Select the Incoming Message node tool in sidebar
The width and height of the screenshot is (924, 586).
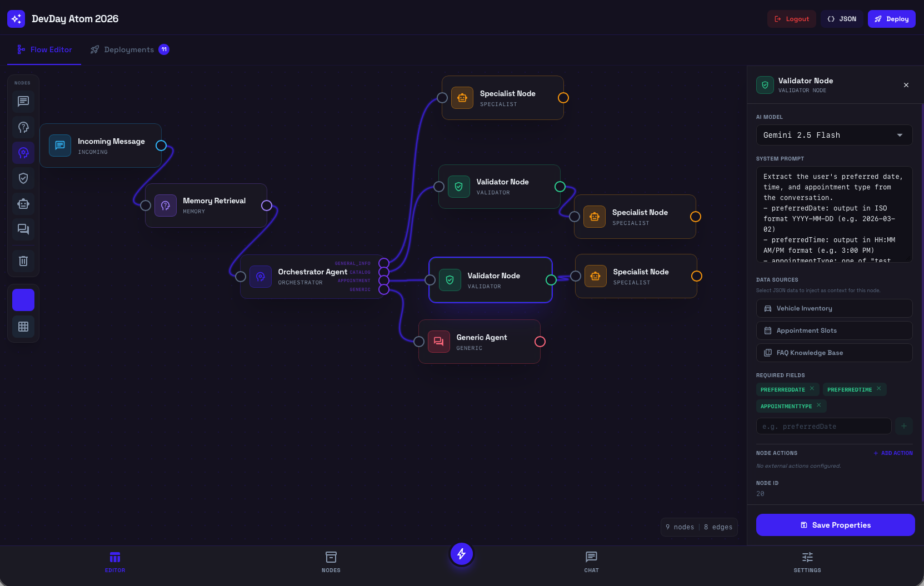coord(23,102)
